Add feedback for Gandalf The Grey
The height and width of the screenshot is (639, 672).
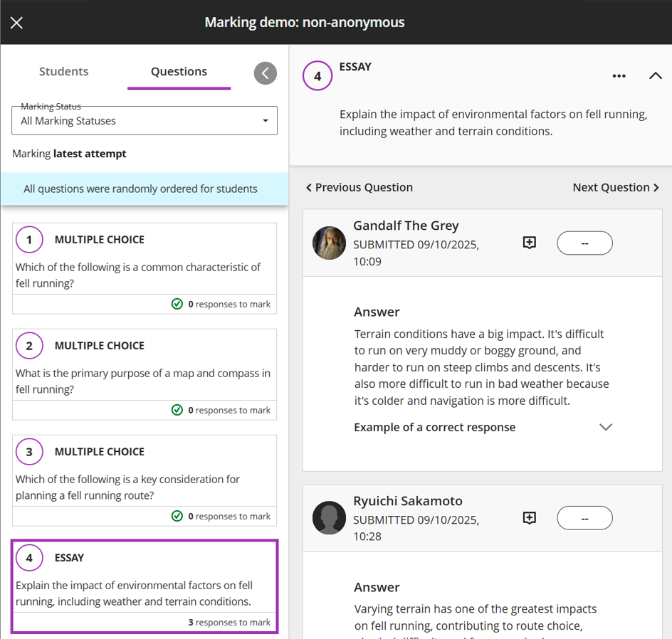tap(529, 243)
